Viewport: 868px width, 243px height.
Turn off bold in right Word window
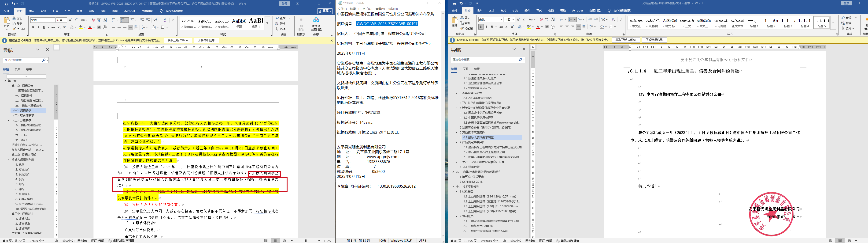click(x=481, y=27)
